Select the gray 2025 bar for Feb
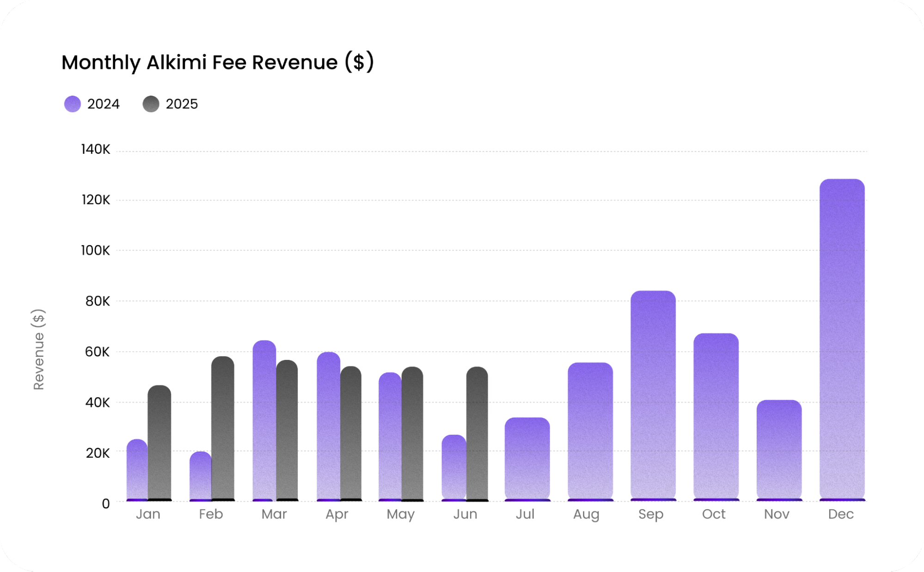The width and height of the screenshot is (924, 572). pos(223,429)
